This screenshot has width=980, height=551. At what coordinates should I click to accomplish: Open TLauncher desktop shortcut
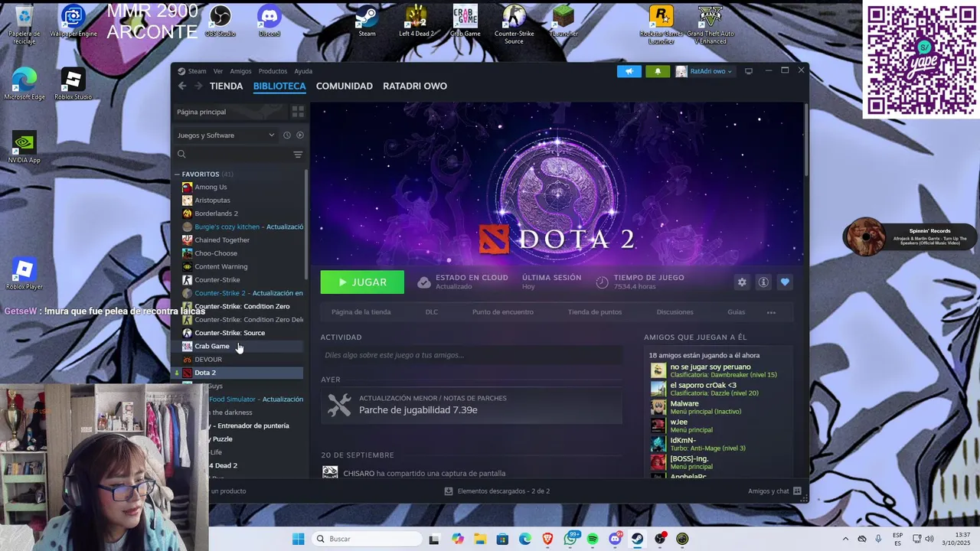point(563,21)
